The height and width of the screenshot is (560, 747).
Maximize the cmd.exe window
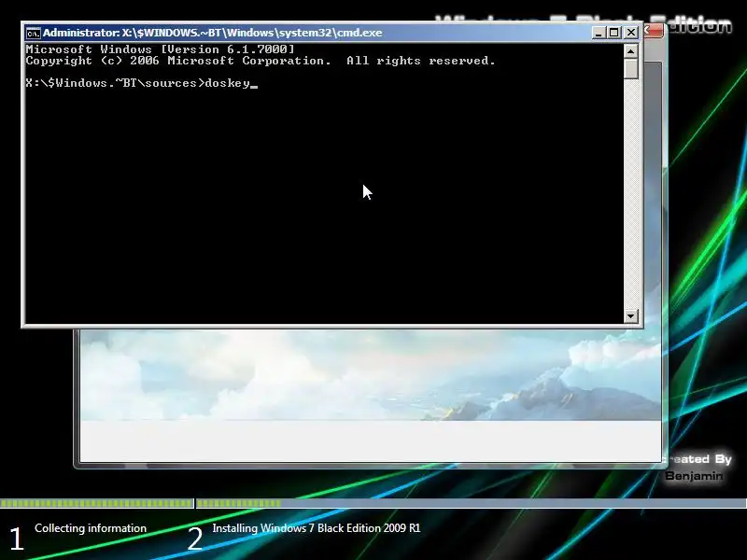tap(614, 33)
